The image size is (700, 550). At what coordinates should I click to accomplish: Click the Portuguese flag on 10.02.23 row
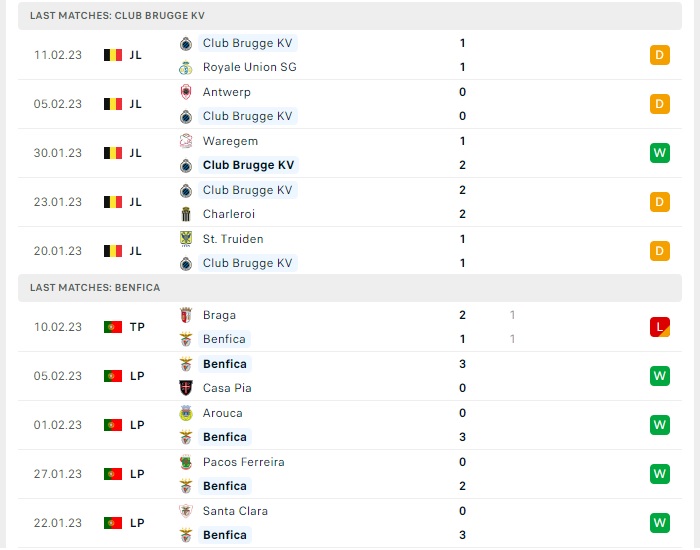[x=113, y=327]
